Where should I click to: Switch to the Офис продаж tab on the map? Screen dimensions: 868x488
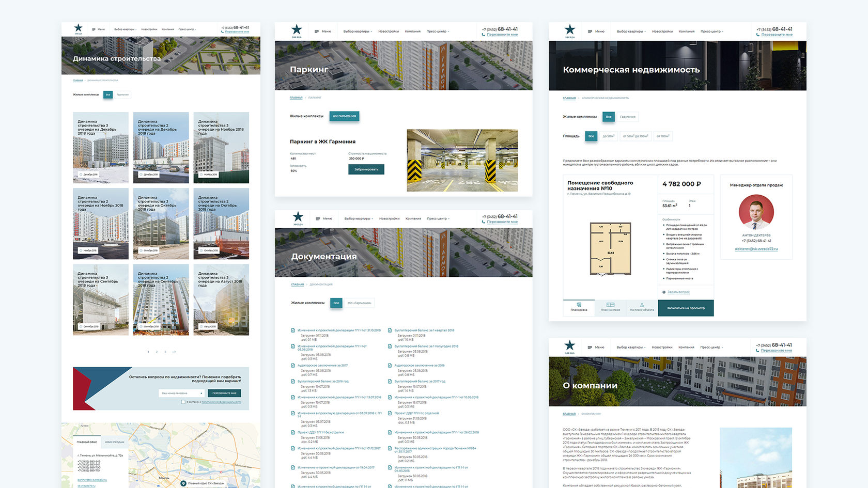[114, 442]
